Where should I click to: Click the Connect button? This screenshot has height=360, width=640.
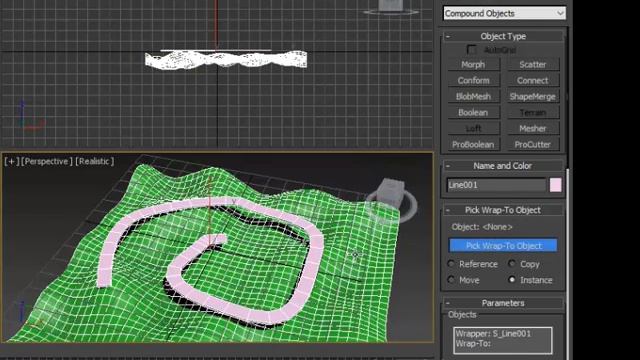coord(533,80)
